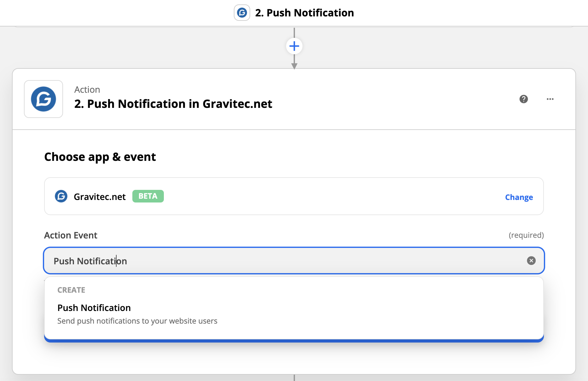Click the Action Event field label
This screenshot has height=381, width=588.
(x=71, y=235)
